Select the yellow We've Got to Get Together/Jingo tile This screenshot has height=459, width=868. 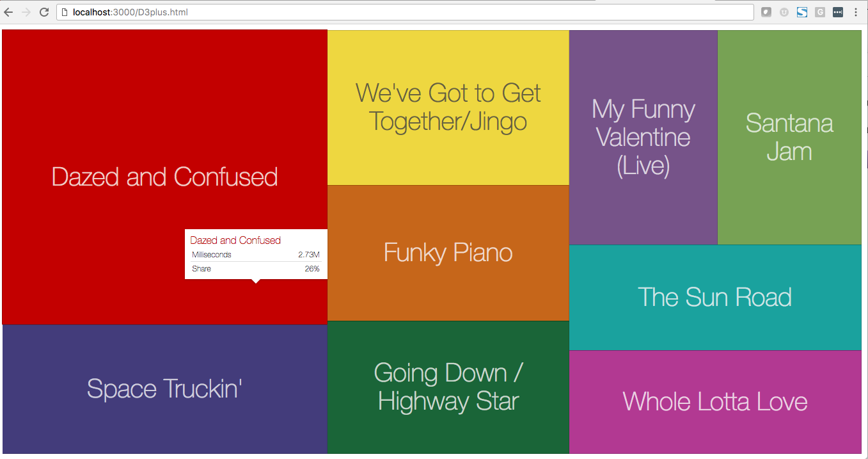click(448, 108)
